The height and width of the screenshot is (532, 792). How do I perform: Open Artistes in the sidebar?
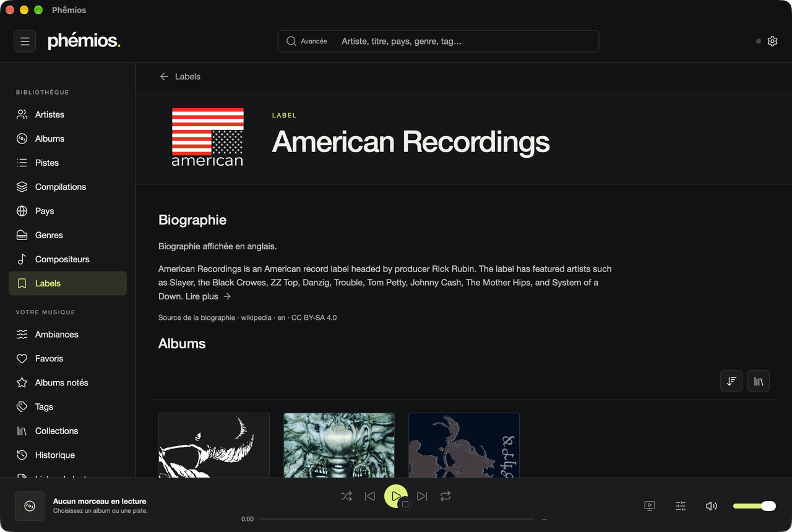pyautogui.click(x=68, y=114)
